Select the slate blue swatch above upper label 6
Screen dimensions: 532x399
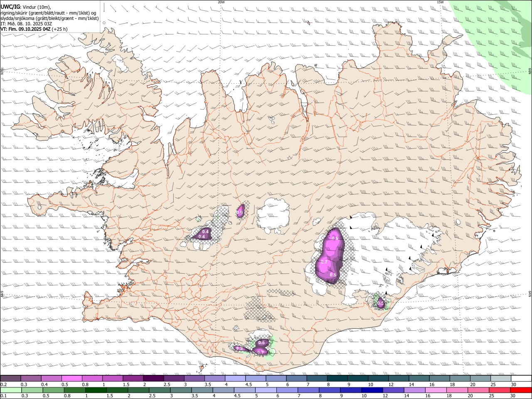296,379
